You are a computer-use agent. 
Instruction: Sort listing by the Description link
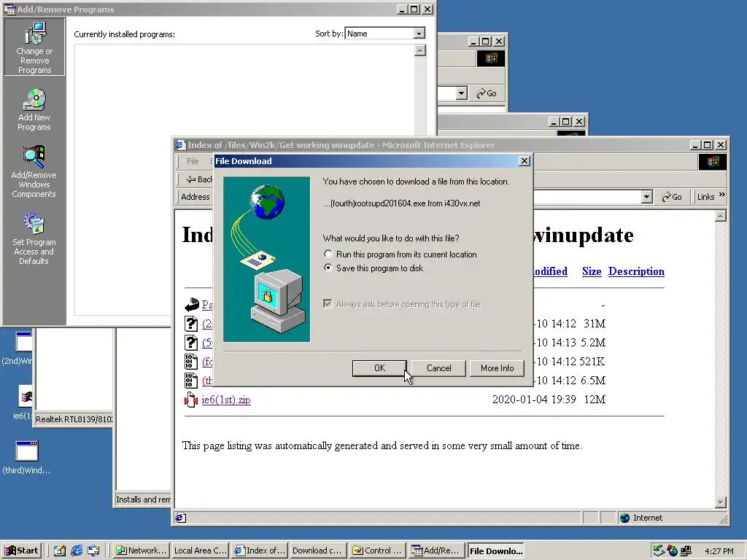pyautogui.click(x=636, y=271)
